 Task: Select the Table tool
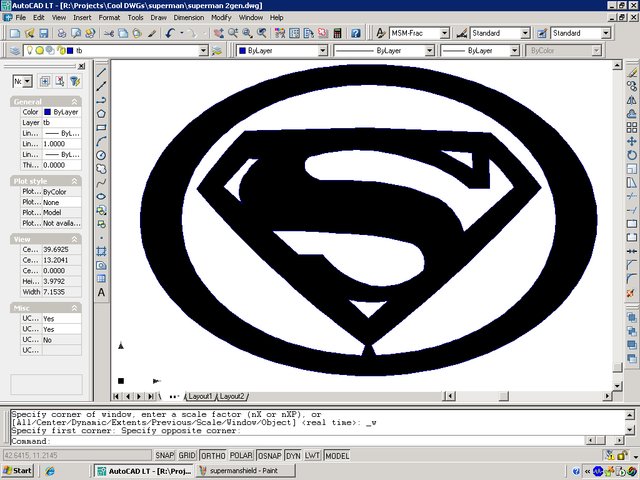[102, 279]
